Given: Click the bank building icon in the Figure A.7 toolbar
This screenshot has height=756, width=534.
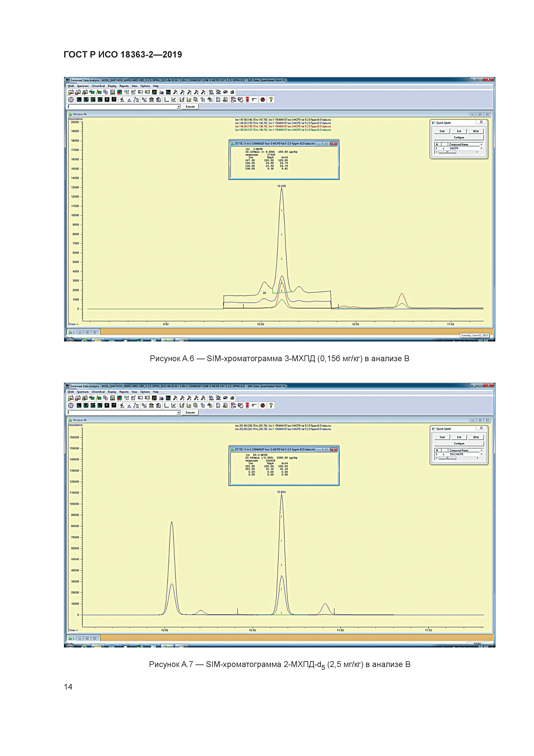Looking at the screenshot, I should pyautogui.click(x=151, y=405).
